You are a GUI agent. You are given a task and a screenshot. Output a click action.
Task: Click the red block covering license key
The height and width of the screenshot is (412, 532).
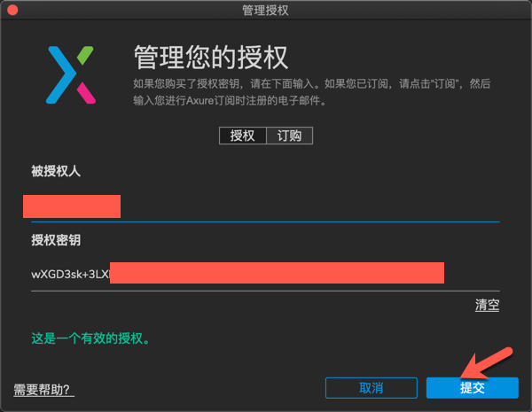coord(277,273)
